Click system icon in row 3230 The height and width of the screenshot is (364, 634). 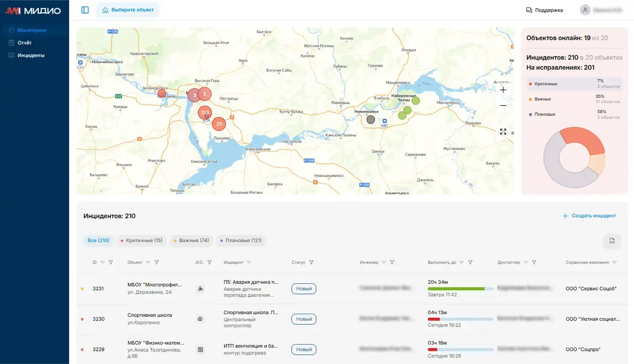200,319
